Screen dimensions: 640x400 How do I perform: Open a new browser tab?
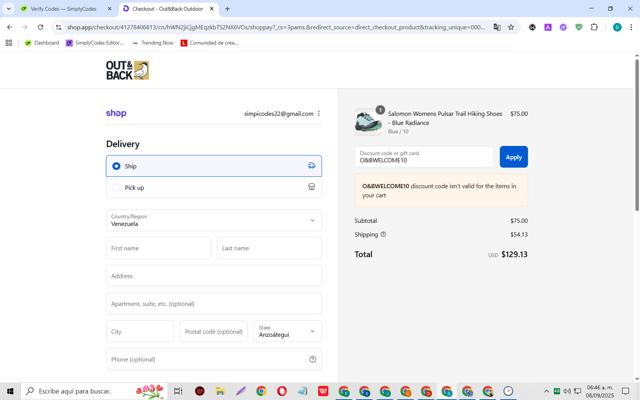[x=227, y=9]
